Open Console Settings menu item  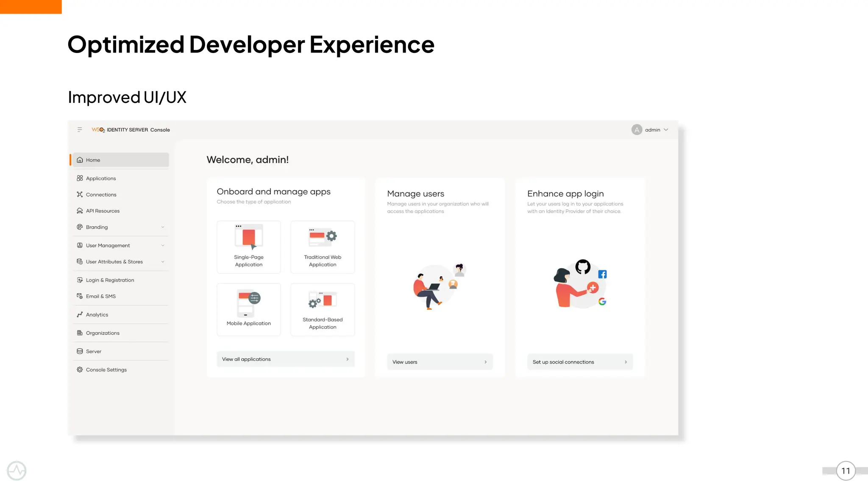(121, 369)
